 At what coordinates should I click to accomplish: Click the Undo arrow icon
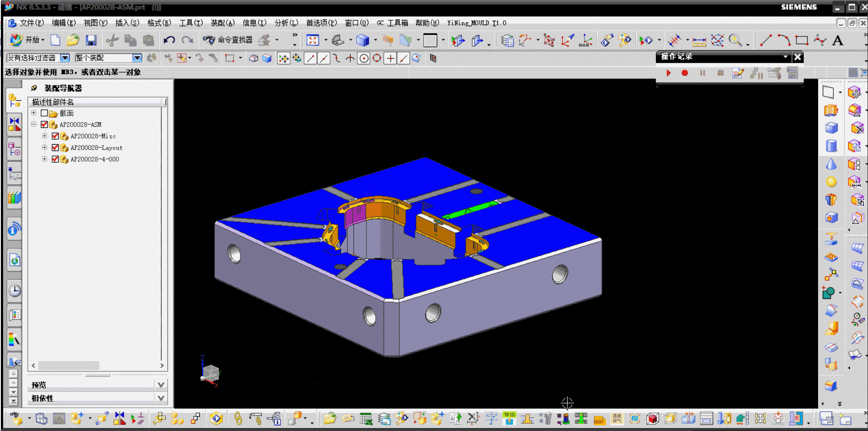pyautogui.click(x=169, y=40)
